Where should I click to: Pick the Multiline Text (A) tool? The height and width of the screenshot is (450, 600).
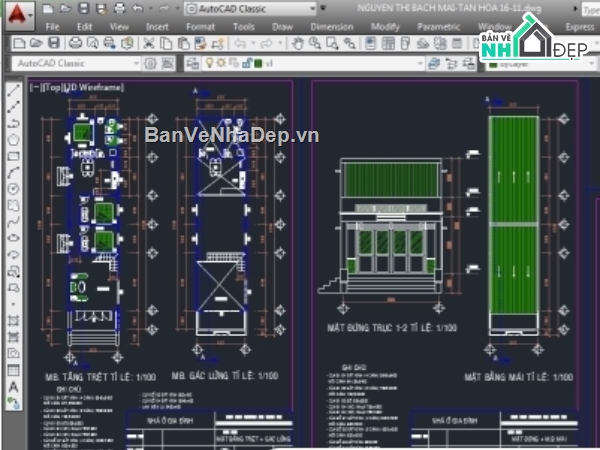pyautogui.click(x=14, y=385)
